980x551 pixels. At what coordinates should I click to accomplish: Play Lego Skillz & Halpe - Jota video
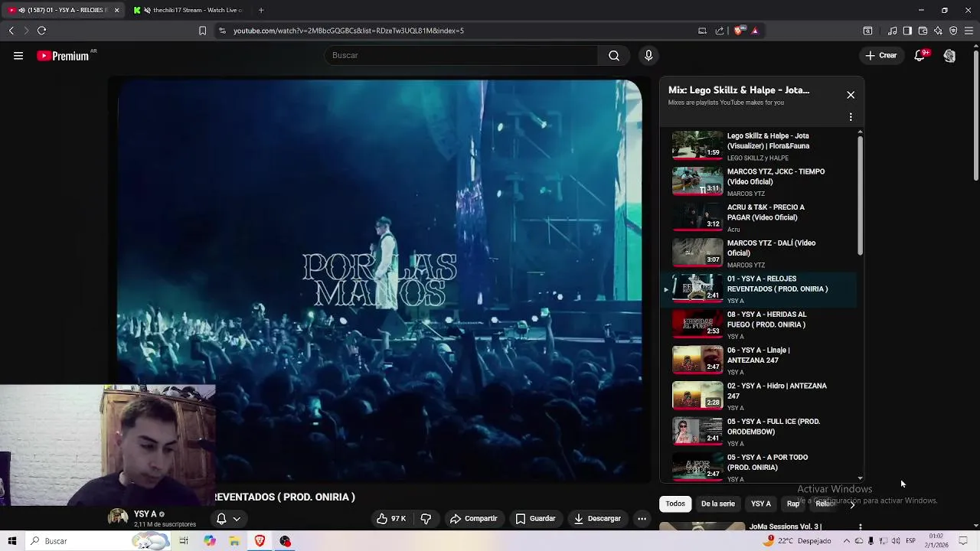tap(758, 146)
